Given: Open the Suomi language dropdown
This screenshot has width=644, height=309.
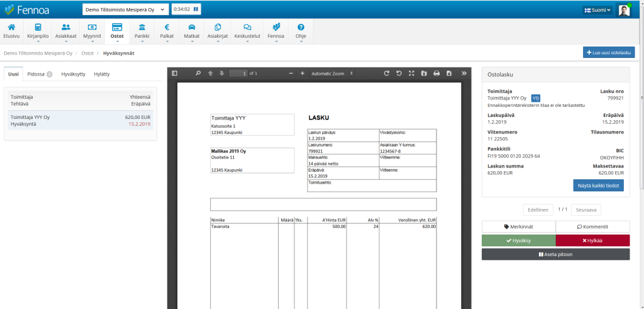Looking at the screenshot, I should (x=597, y=10).
